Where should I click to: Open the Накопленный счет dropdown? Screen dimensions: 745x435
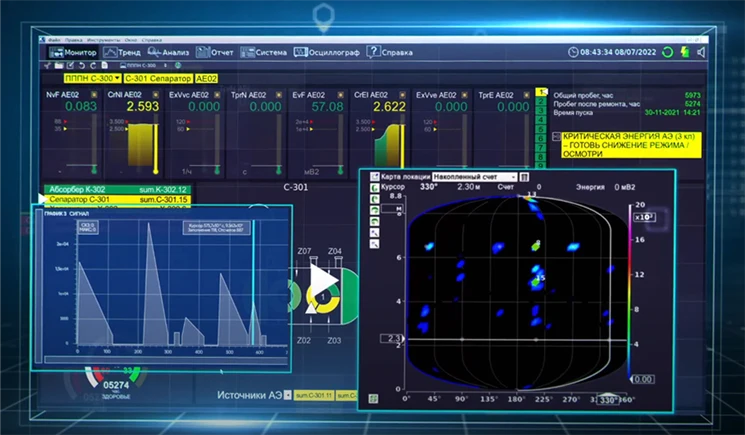474,177
